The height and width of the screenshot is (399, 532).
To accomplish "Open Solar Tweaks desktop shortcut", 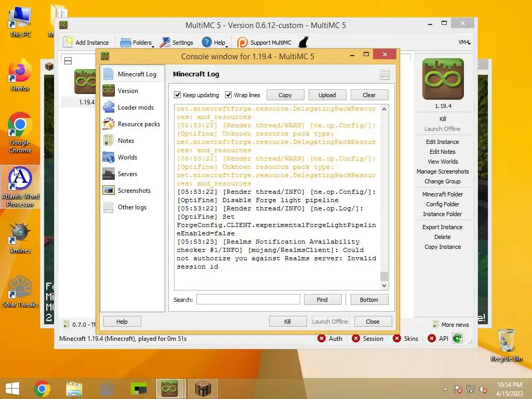I will coord(20,292).
